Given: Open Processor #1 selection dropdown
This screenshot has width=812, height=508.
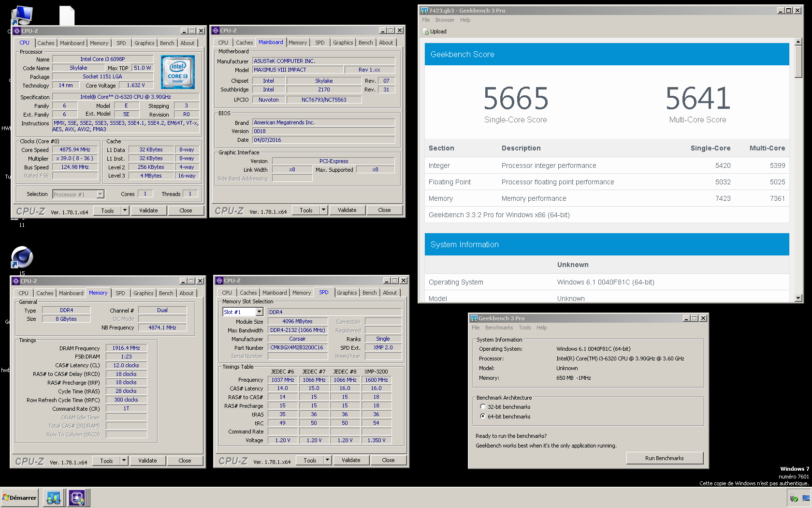Looking at the screenshot, I should click(x=100, y=194).
